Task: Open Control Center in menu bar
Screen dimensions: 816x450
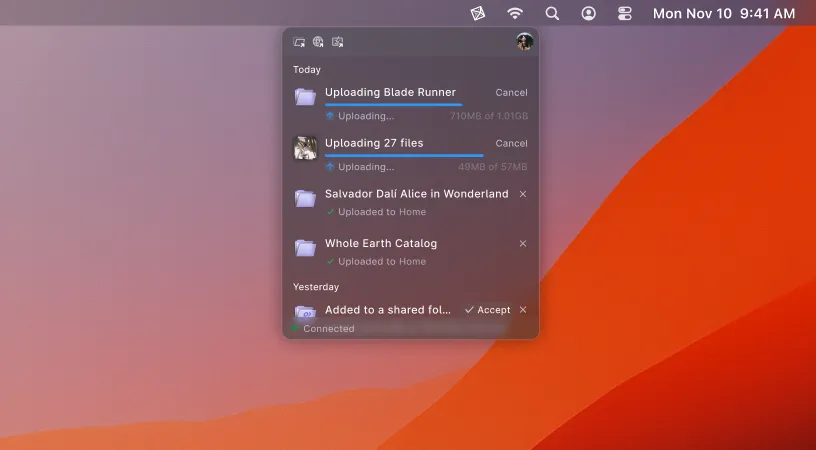Action: pos(625,14)
